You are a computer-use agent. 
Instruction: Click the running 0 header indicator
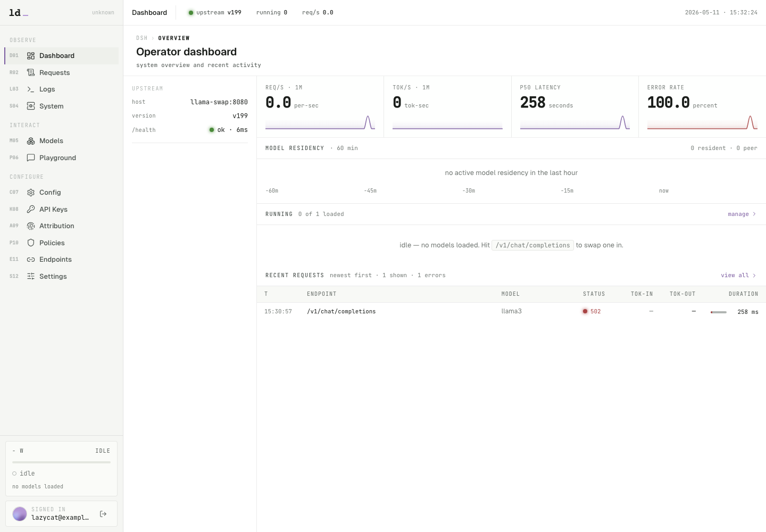[x=272, y=13]
